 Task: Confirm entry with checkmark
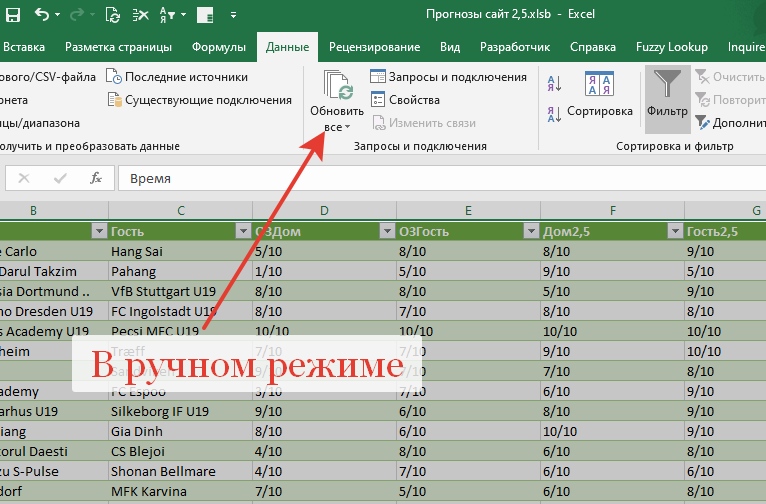tap(60, 178)
